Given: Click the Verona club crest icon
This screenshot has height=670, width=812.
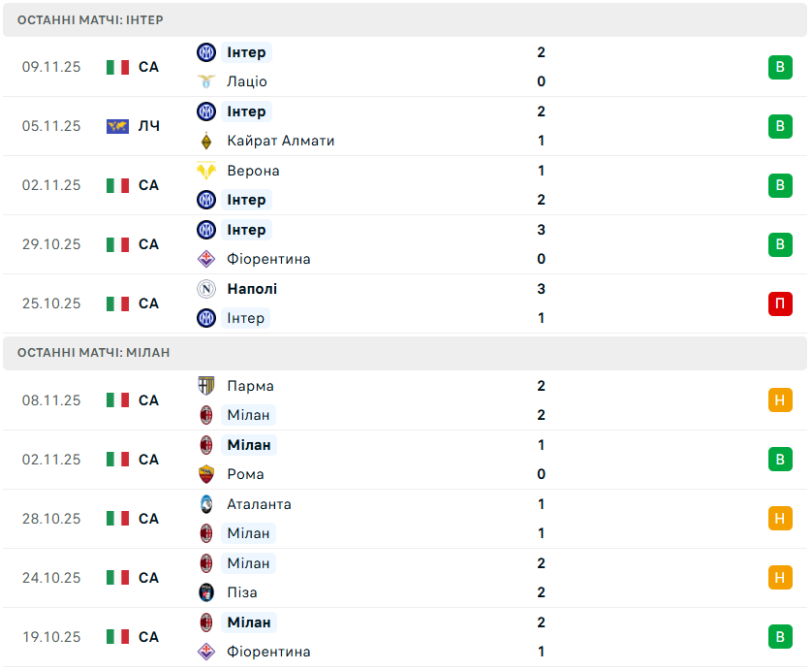Looking at the screenshot, I should 205,171.
